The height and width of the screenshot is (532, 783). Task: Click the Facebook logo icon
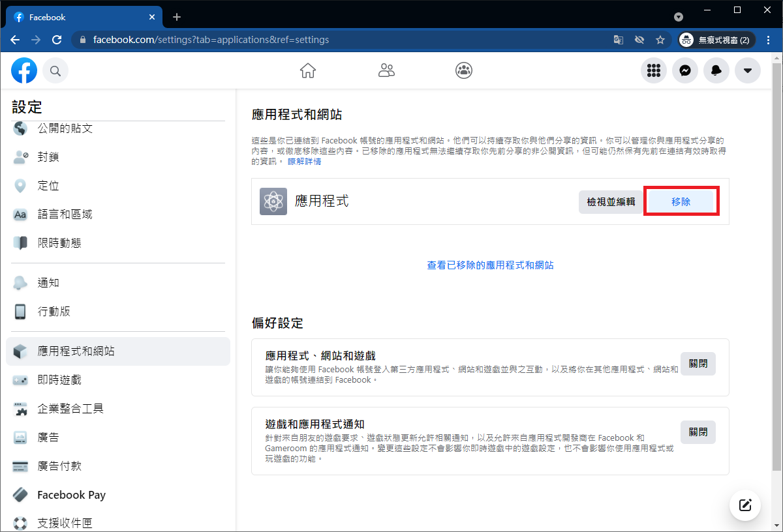click(24, 70)
